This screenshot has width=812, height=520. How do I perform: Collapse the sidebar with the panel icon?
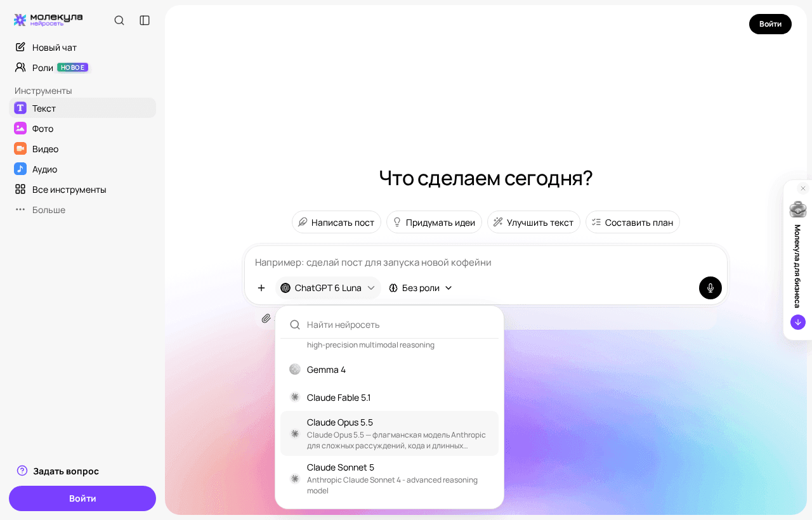click(145, 20)
